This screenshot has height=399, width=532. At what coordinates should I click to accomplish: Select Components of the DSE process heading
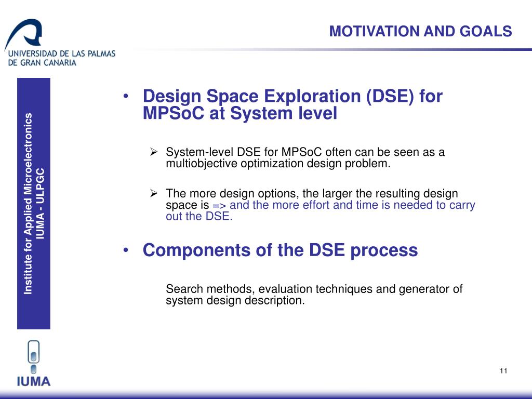280,250
